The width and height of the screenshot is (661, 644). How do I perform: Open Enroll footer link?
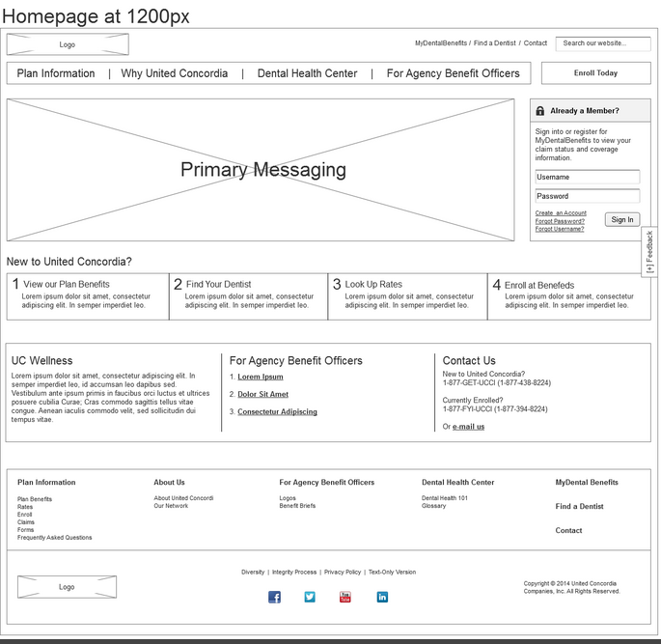24,514
